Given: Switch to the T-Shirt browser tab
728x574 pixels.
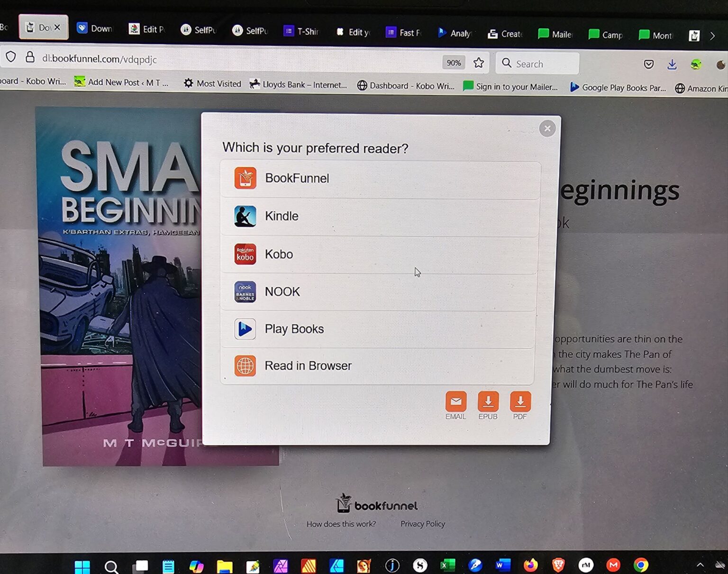Looking at the screenshot, I should (302, 31).
